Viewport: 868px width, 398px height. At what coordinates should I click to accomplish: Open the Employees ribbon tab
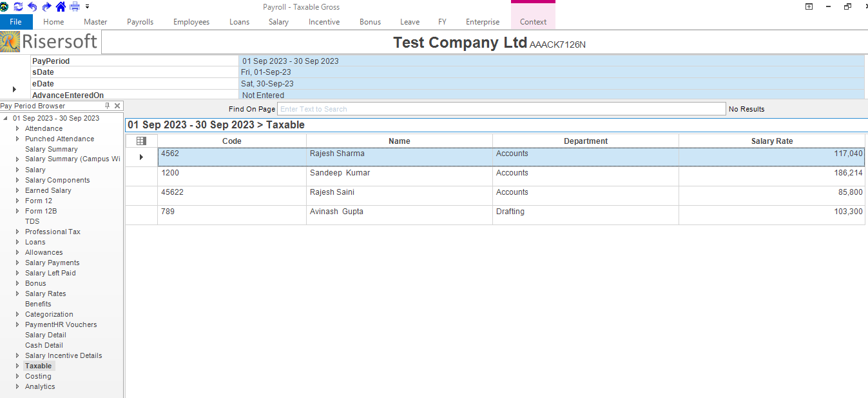(x=191, y=22)
